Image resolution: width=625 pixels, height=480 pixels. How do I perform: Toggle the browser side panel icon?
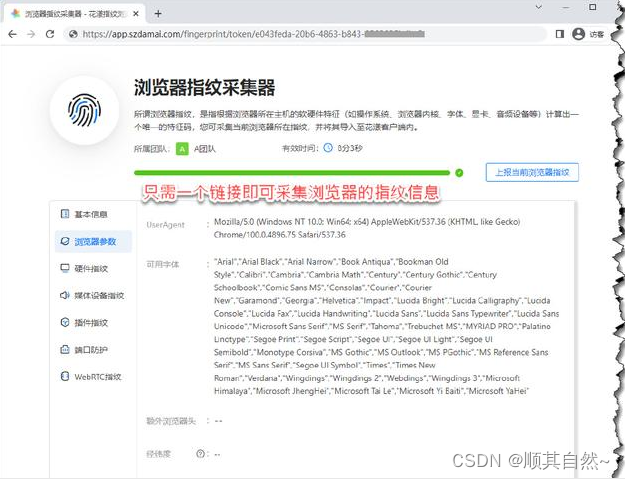click(560, 34)
